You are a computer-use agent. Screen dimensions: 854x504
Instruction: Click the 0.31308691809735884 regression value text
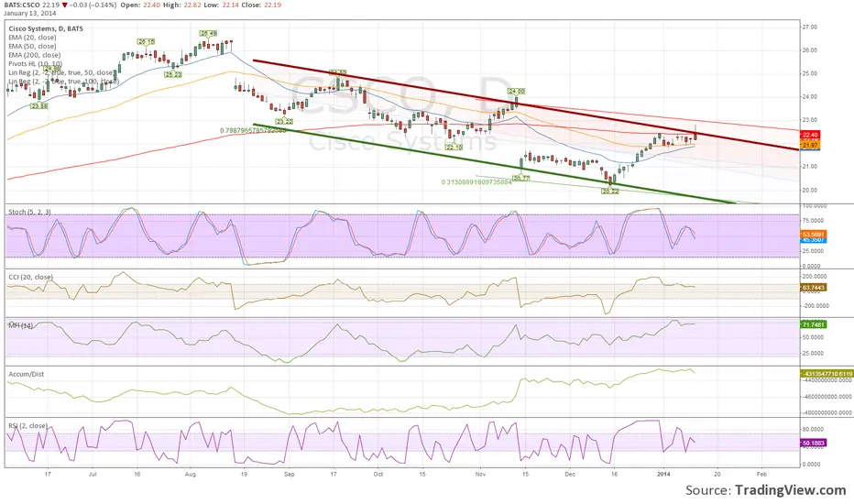tap(476, 182)
